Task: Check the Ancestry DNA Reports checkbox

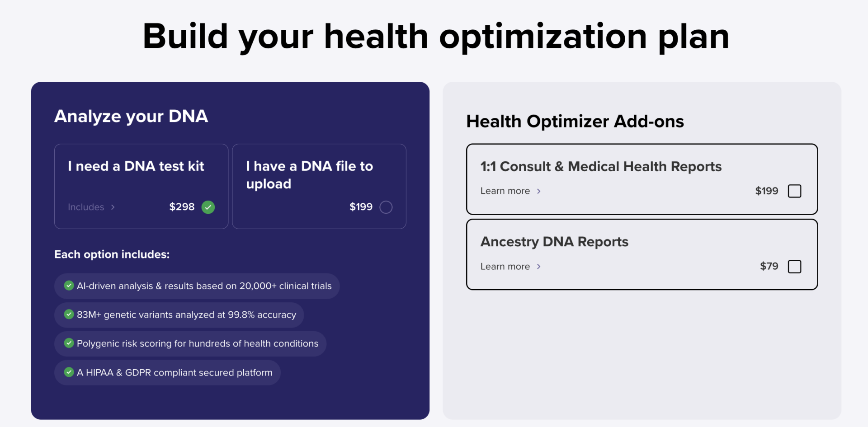Action: tap(794, 267)
